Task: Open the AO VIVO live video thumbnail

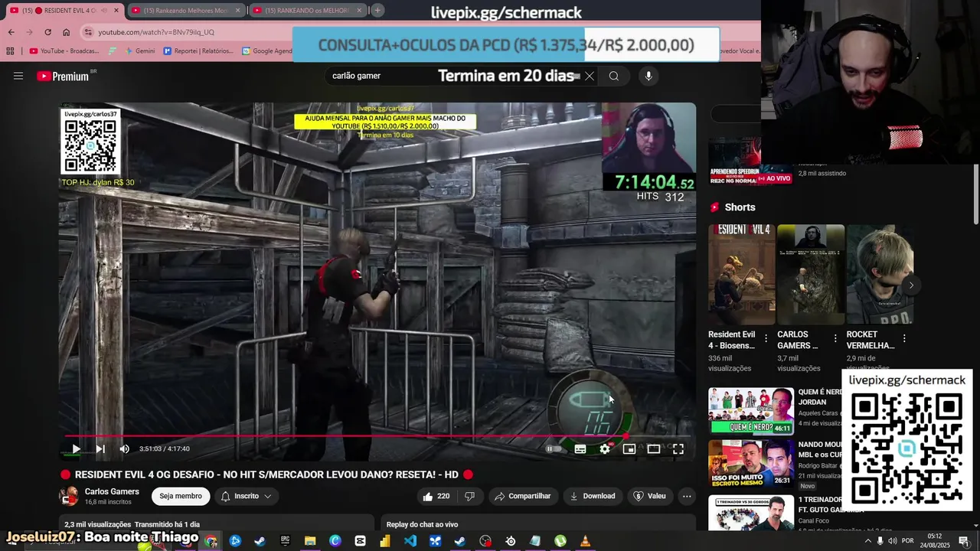Action: point(751,161)
